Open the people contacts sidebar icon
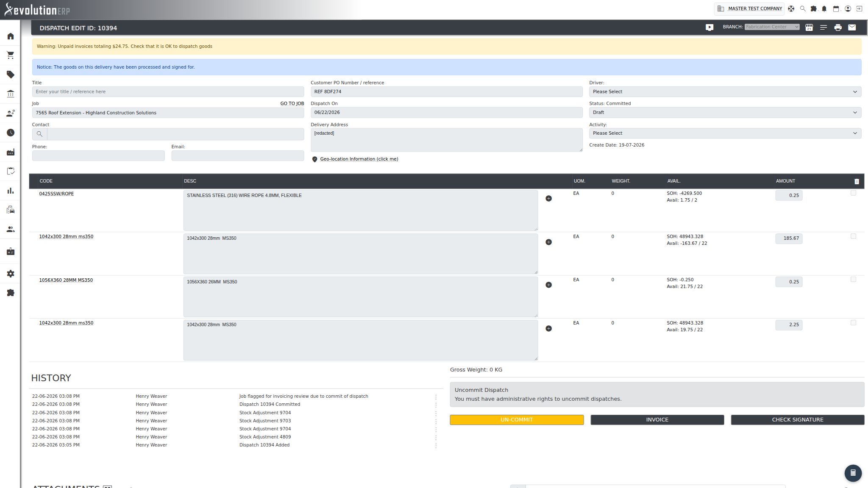 tap(11, 230)
